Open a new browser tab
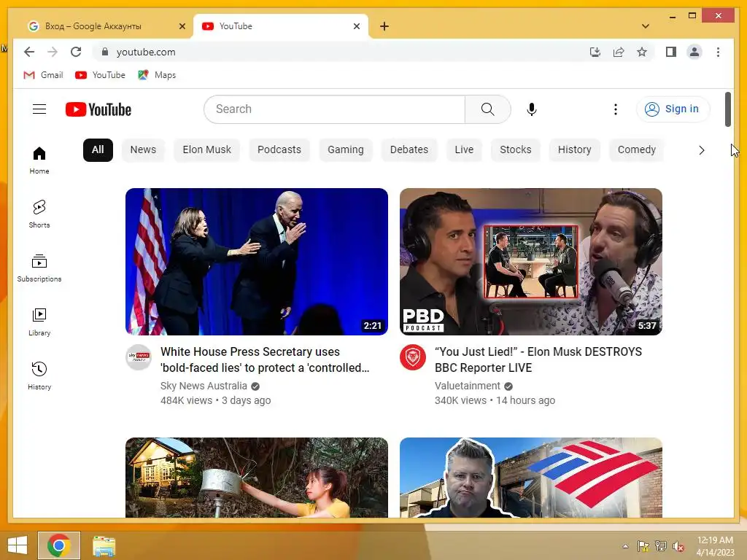Viewport: 747px width, 560px height. click(x=384, y=26)
